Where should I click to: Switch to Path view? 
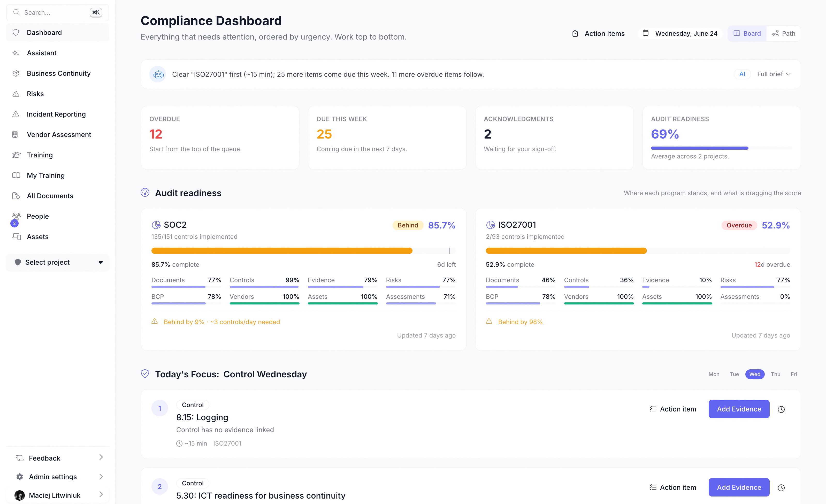(784, 34)
